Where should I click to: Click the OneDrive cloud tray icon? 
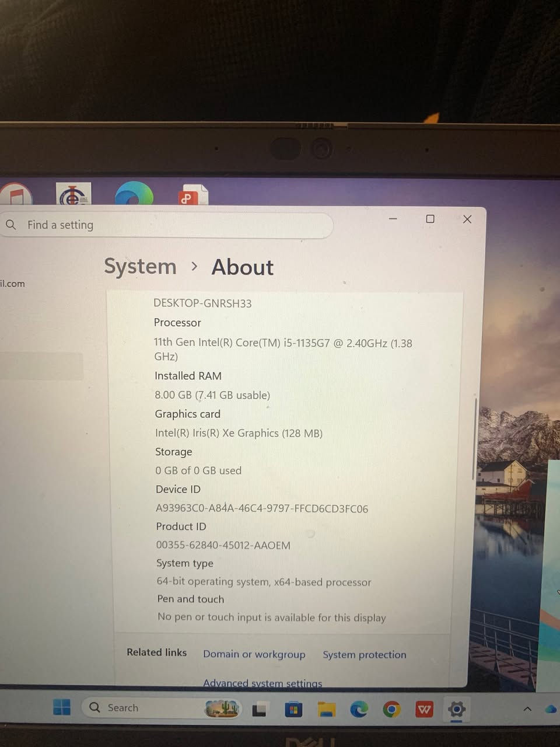[551, 708]
